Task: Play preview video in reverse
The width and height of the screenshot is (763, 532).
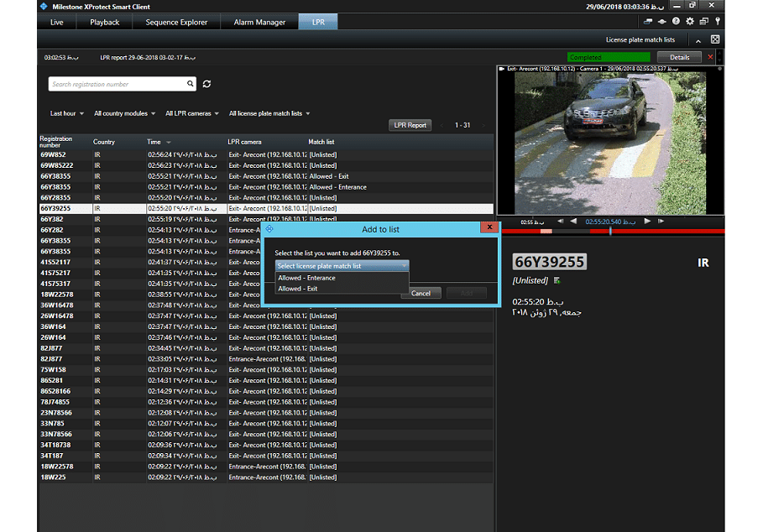Action: click(x=573, y=222)
